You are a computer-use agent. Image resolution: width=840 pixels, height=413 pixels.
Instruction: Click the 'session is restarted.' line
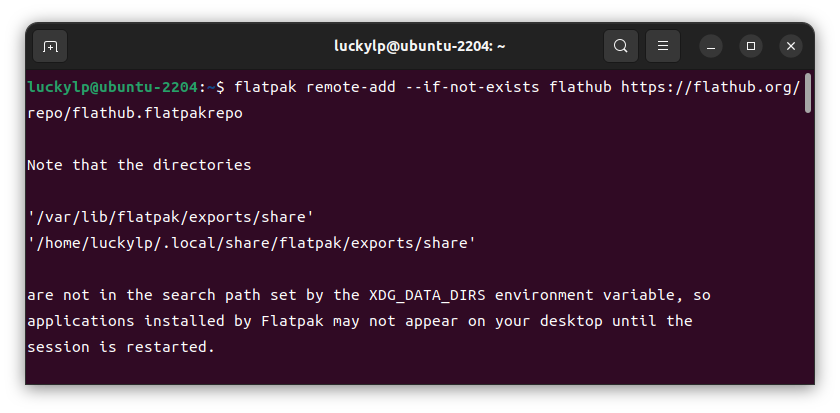click(121, 347)
